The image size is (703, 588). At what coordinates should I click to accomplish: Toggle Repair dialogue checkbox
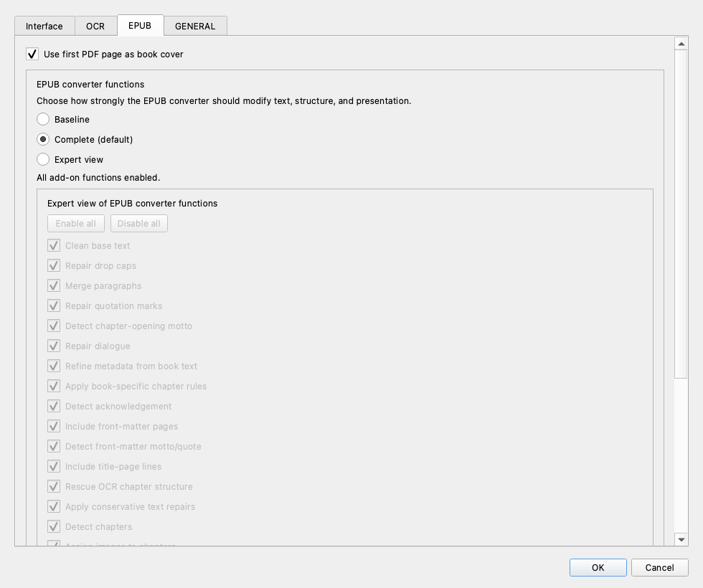point(54,346)
